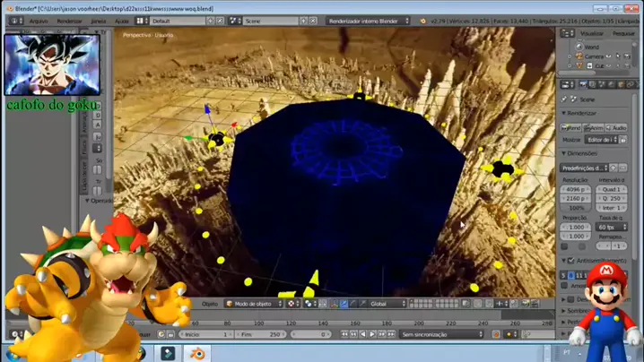Select the World item in outliner
Viewport: 644px width, 362px height.
coord(587,47)
